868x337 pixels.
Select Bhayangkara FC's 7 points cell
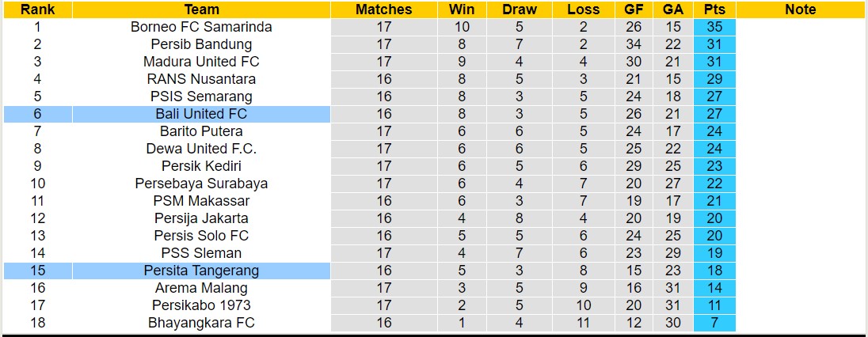[x=714, y=323]
